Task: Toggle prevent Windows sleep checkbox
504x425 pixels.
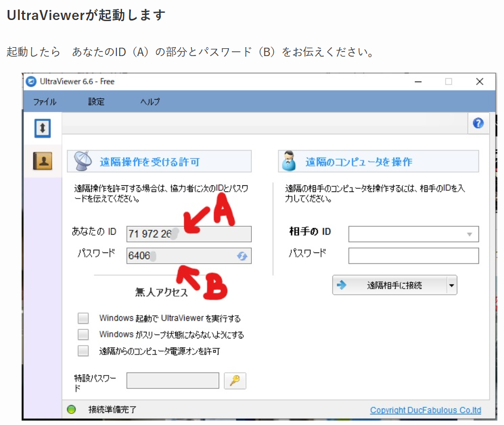Action: (x=83, y=334)
